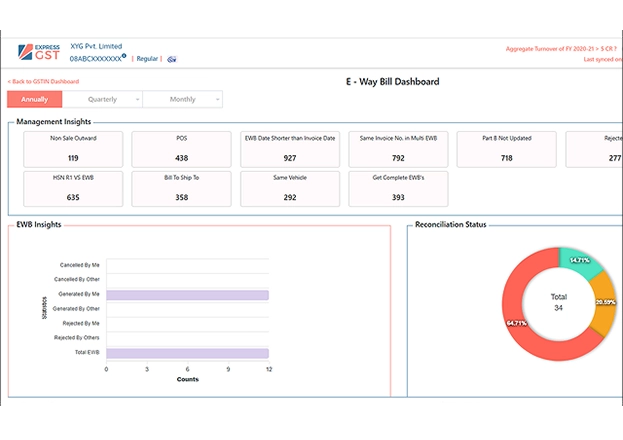Open Same Invoice No. in Multi EWB card
Screen dimensions: 623x440
click(x=398, y=148)
